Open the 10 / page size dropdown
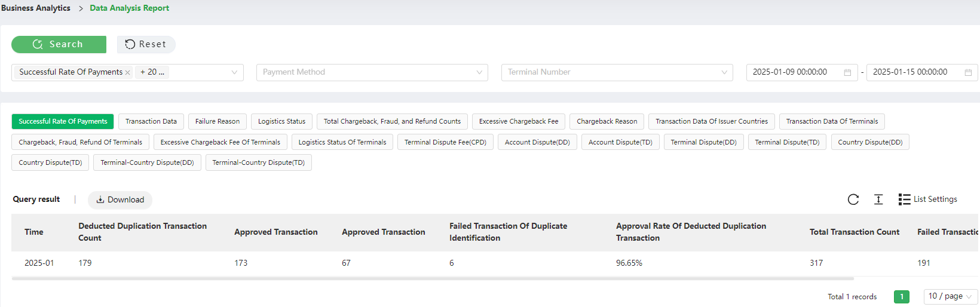The width and height of the screenshot is (980, 307). tap(950, 296)
